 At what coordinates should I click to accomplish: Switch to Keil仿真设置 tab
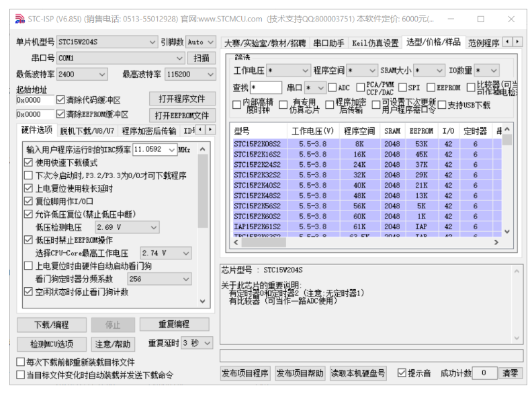pos(375,43)
